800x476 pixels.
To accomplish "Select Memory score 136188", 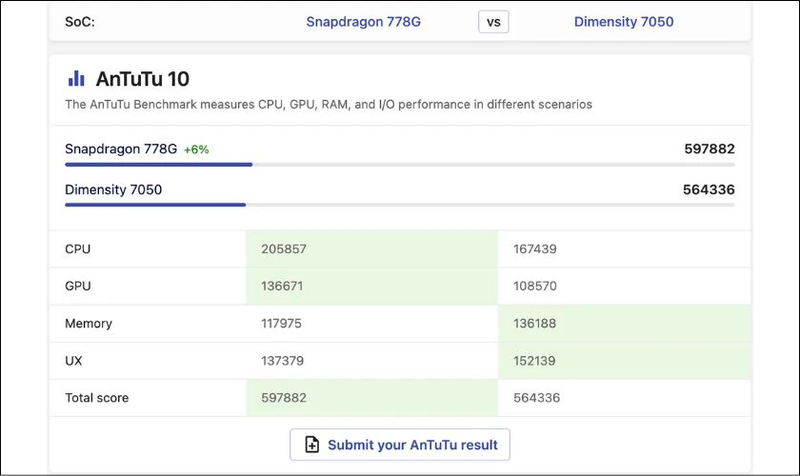I will [x=535, y=323].
